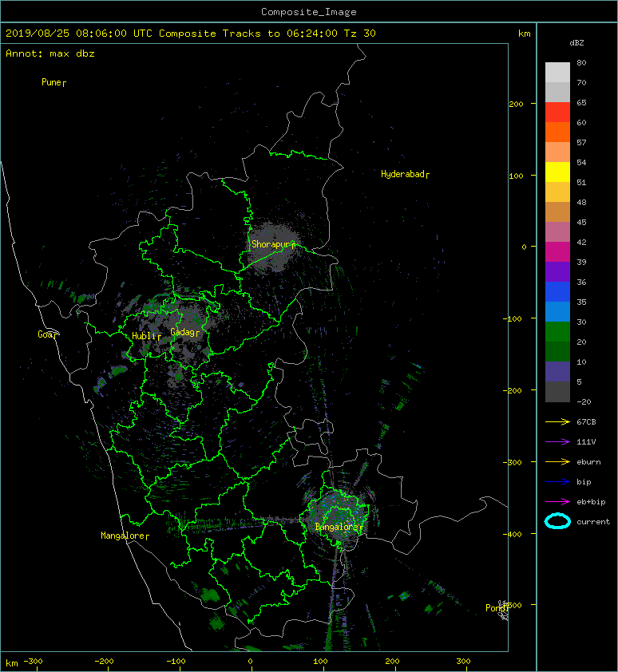Click the 'eburn' legend label
This screenshot has width=618, height=672.
[x=588, y=462]
